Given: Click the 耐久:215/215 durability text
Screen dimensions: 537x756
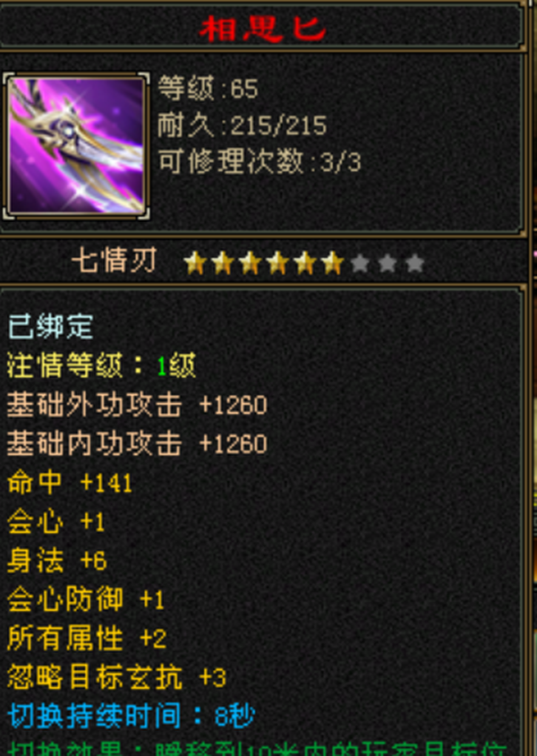Looking at the screenshot, I should click(x=243, y=125).
